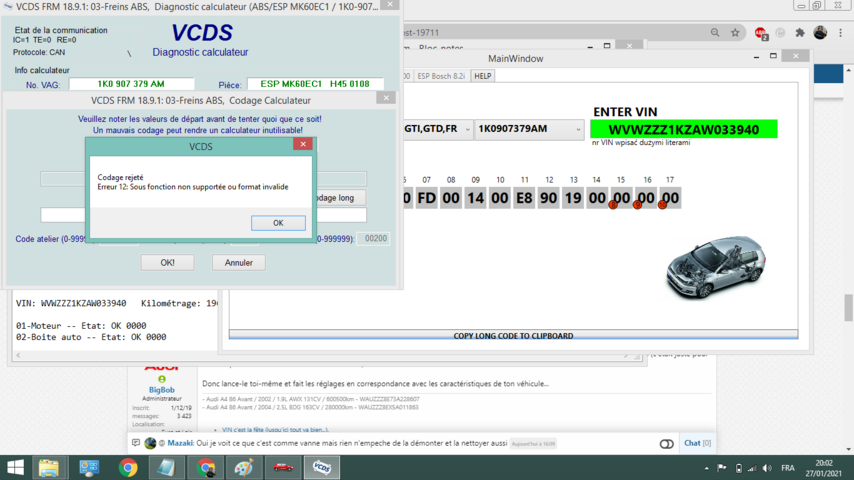
Task: Switch to the VCDS taskbar icon
Action: pyautogui.click(x=322, y=467)
